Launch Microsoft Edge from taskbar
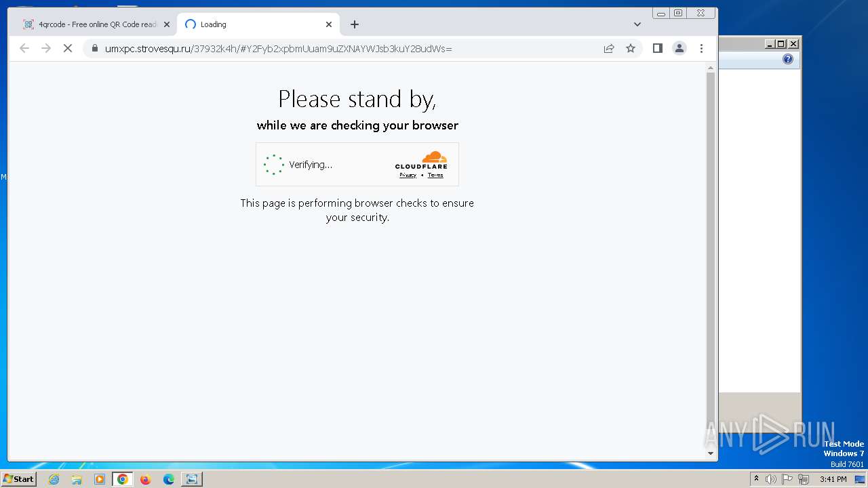Image resolution: width=868 pixels, height=488 pixels. pyautogui.click(x=168, y=479)
